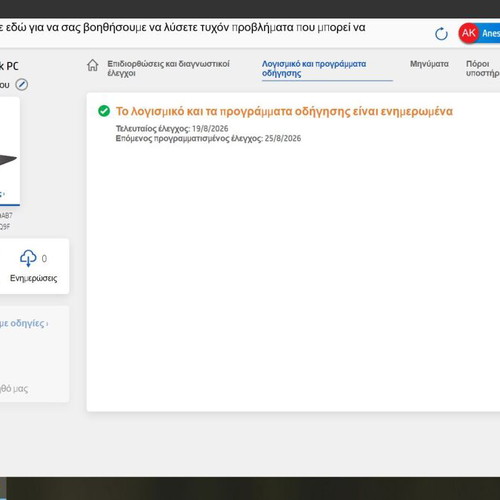The image size is (500, 500).
Task: Click the account name beside AK avatar
Action: tap(491, 33)
